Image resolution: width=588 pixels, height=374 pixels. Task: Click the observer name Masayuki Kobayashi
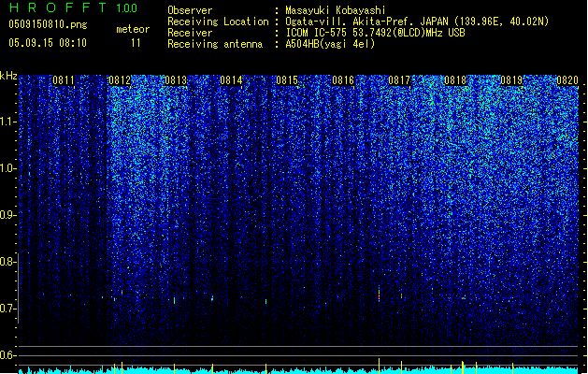tap(336, 10)
